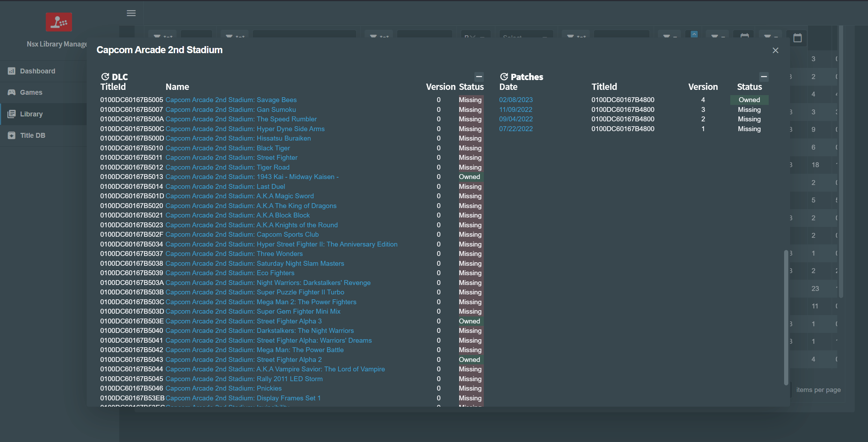The height and width of the screenshot is (442, 868).
Task: Click Missing status for 11/09/2022 patch
Action: [749, 109]
